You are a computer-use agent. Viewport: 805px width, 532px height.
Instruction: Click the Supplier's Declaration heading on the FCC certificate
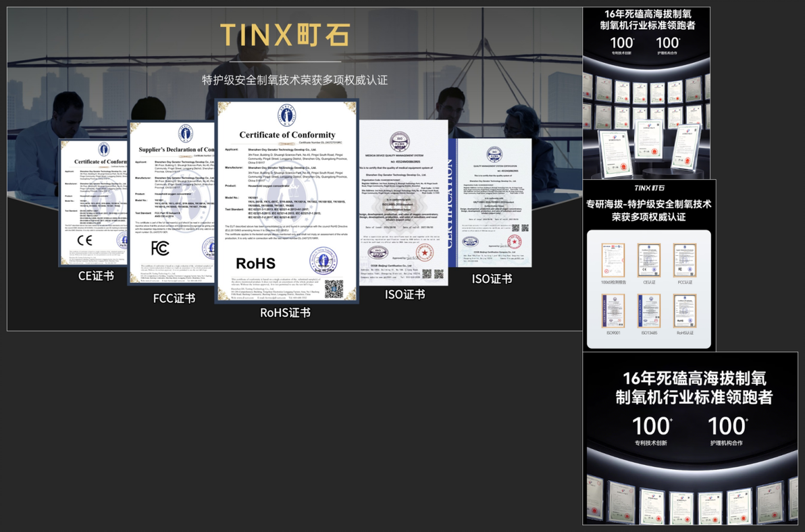[x=176, y=150]
